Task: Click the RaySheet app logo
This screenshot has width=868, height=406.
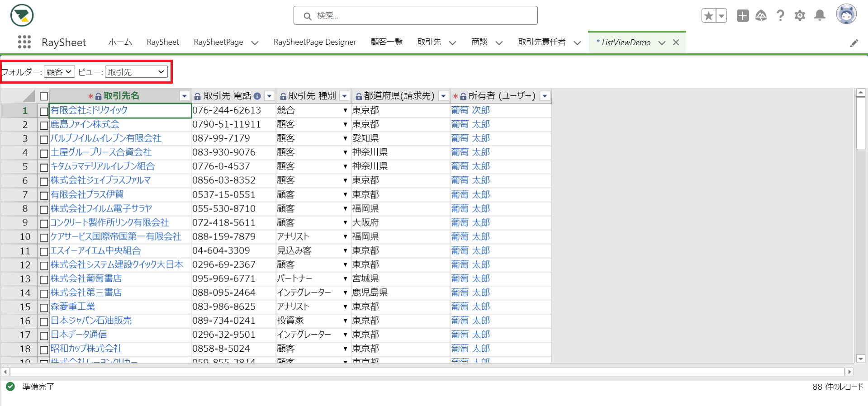Action: (x=22, y=15)
